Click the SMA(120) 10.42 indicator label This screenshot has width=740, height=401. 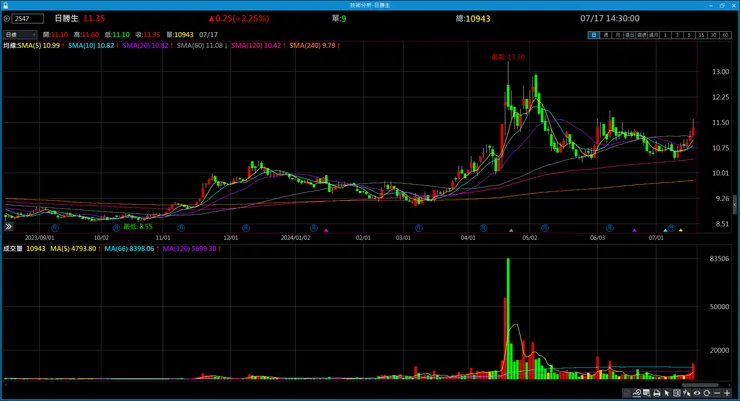pyautogui.click(x=258, y=46)
